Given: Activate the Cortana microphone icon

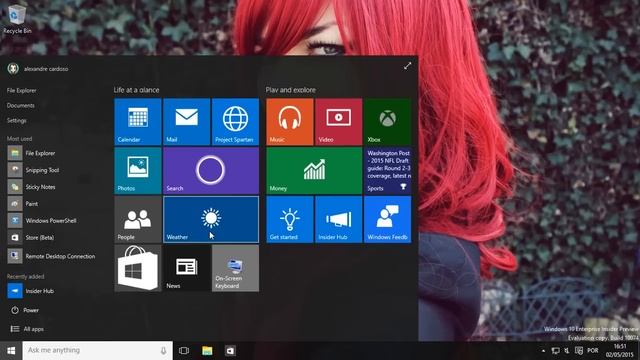Looking at the screenshot, I should 163,351.
